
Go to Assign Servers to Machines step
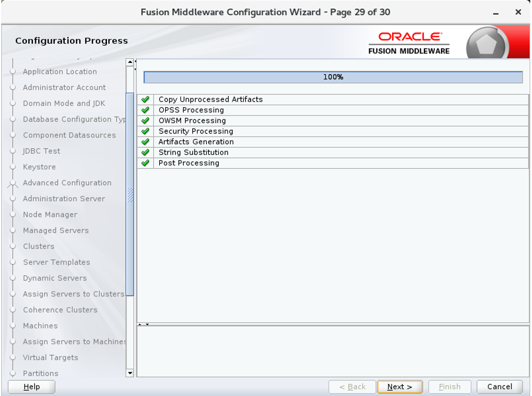[74, 342]
